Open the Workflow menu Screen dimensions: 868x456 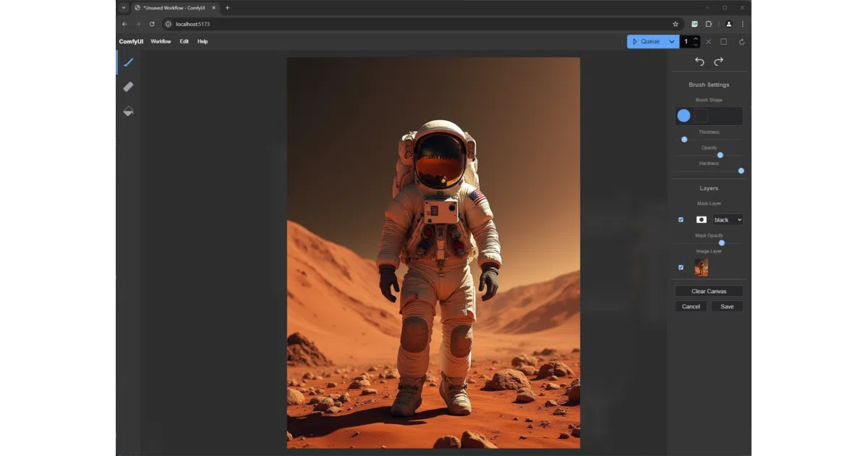coord(161,41)
